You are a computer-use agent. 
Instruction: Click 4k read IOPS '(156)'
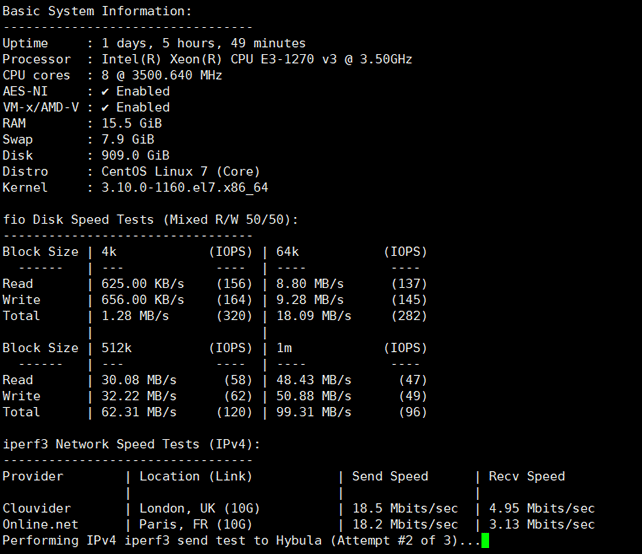[234, 284]
